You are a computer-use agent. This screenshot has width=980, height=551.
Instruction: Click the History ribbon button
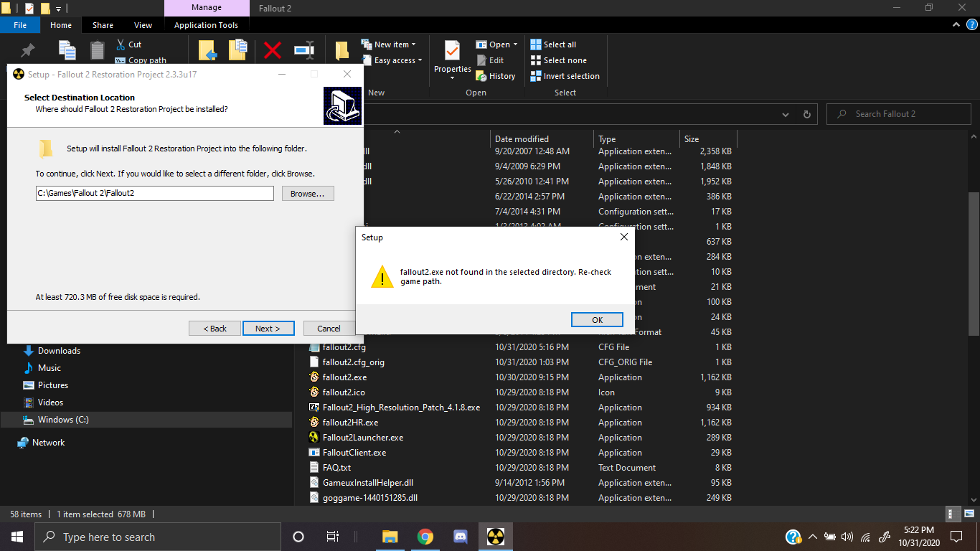coord(496,76)
